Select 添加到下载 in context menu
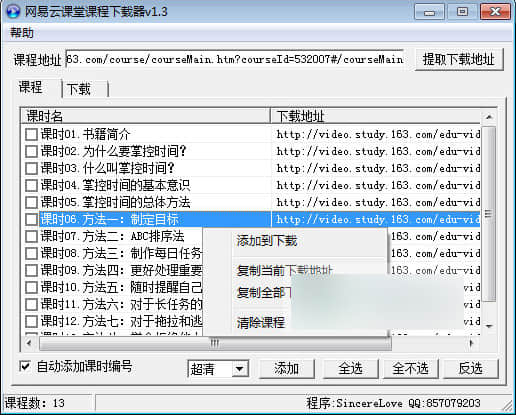Screen dimensions: 516x415 (267, 241)
